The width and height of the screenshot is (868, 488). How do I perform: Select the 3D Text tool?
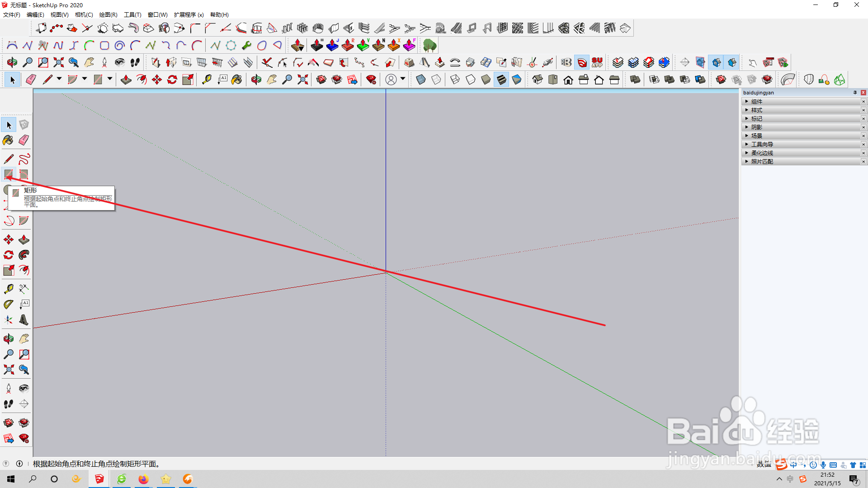click(24, 320)
